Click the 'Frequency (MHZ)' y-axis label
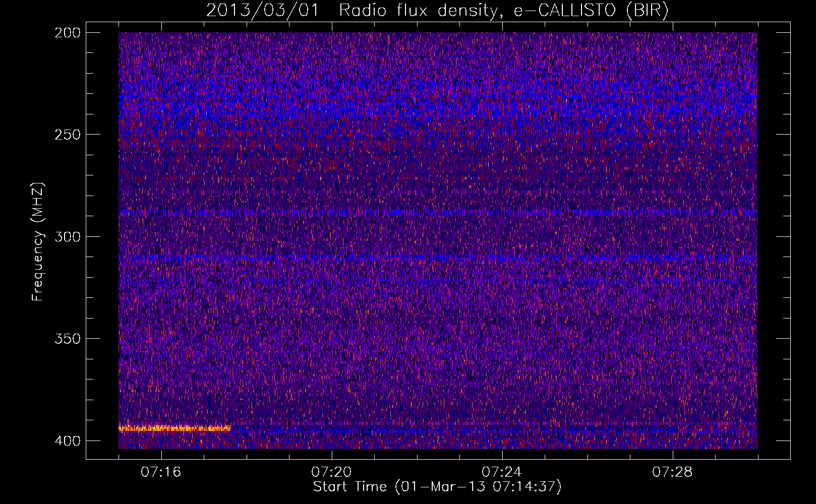Screen dimensions: 816x504 click(x=38, y=242)
